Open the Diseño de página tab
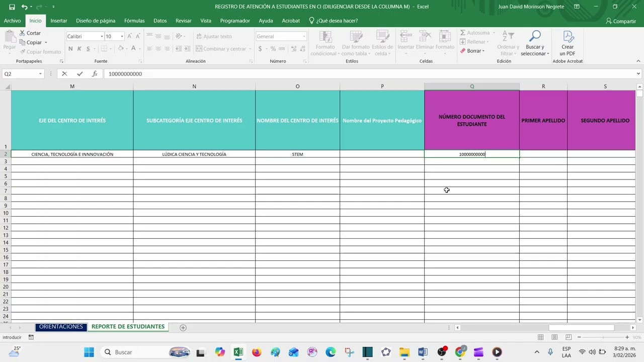The width and height of the screenshot is (644, 362). (x=96, y=21)
